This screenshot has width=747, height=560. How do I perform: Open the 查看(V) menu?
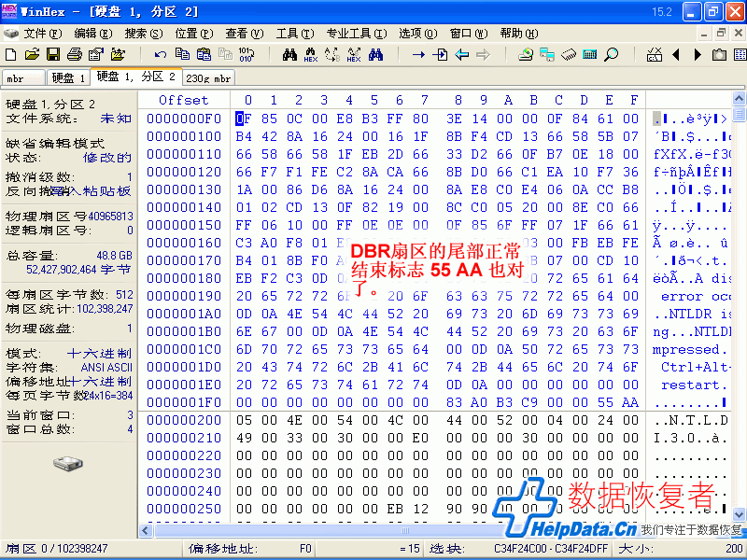[245, 34]
